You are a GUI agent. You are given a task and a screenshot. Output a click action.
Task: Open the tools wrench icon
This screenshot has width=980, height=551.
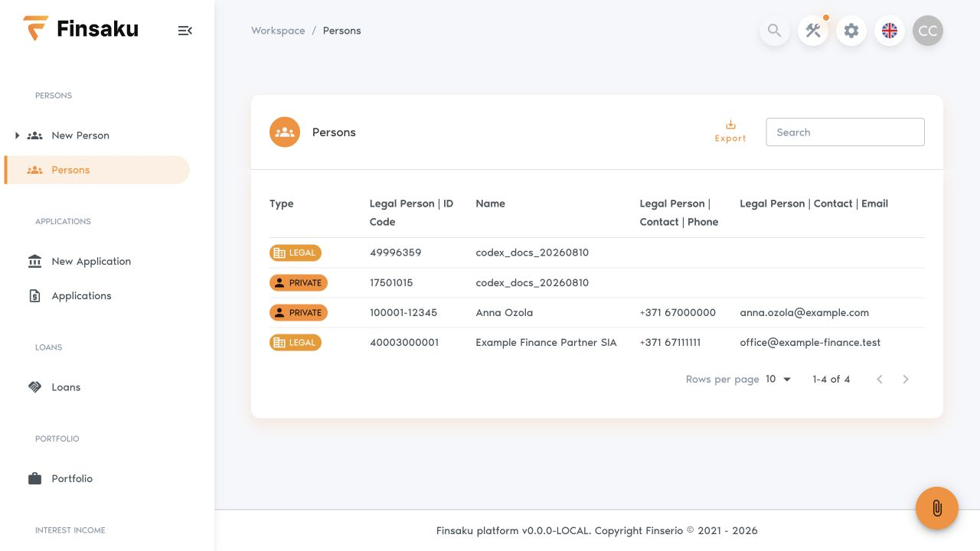813,31
